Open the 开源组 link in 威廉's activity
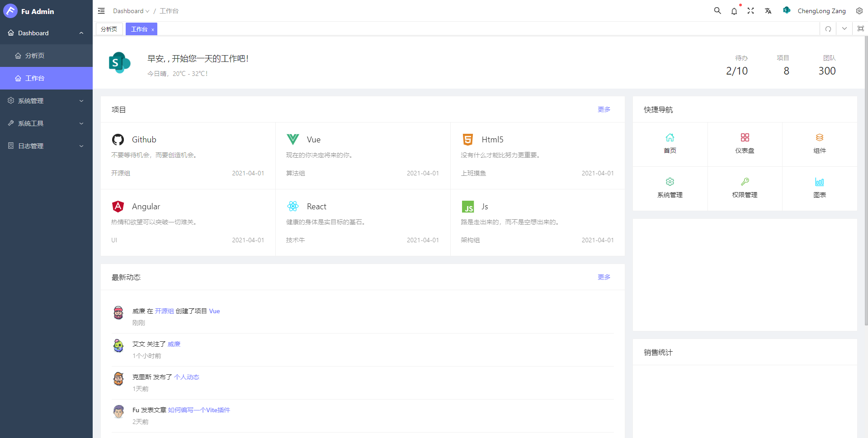Viewport: 868px width, 438px height. (x=165, y=311)
